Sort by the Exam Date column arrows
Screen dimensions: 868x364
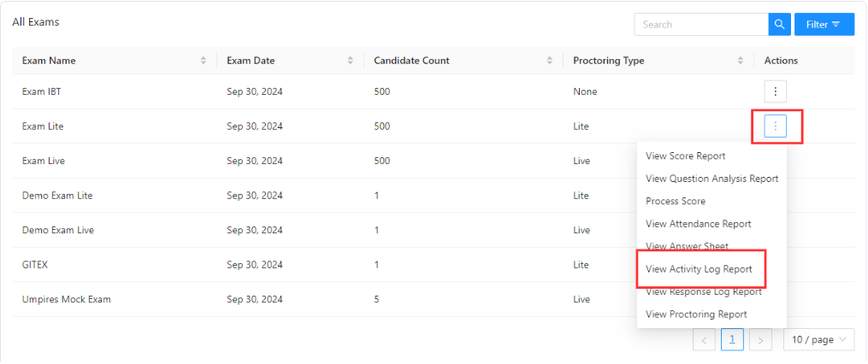(x=351, y=61)
